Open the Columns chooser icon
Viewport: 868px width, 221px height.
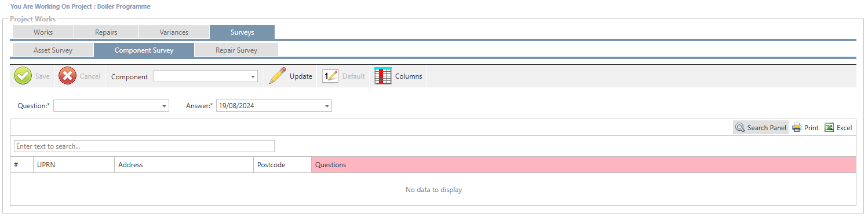(x=383, y=76)
